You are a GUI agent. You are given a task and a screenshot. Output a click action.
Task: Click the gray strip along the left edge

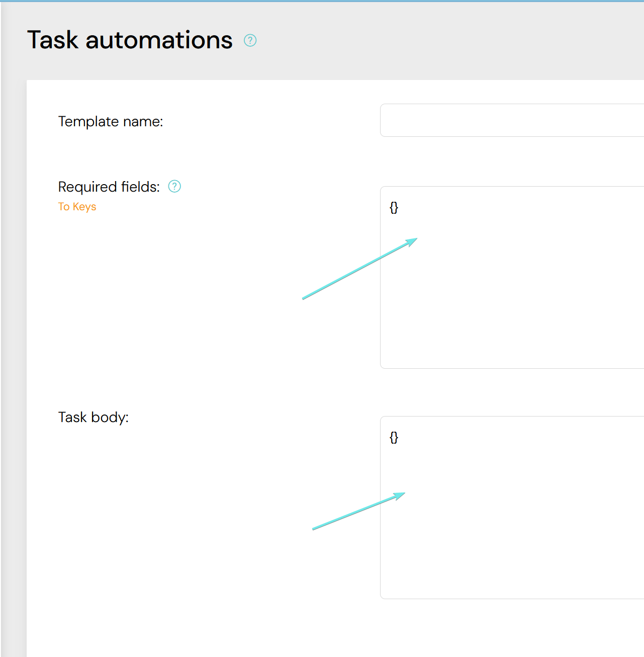click(x=13, y=352)
